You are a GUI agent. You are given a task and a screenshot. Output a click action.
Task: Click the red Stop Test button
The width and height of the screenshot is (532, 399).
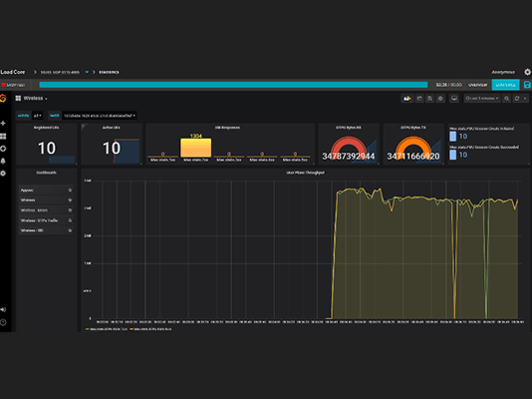[13, 85]
